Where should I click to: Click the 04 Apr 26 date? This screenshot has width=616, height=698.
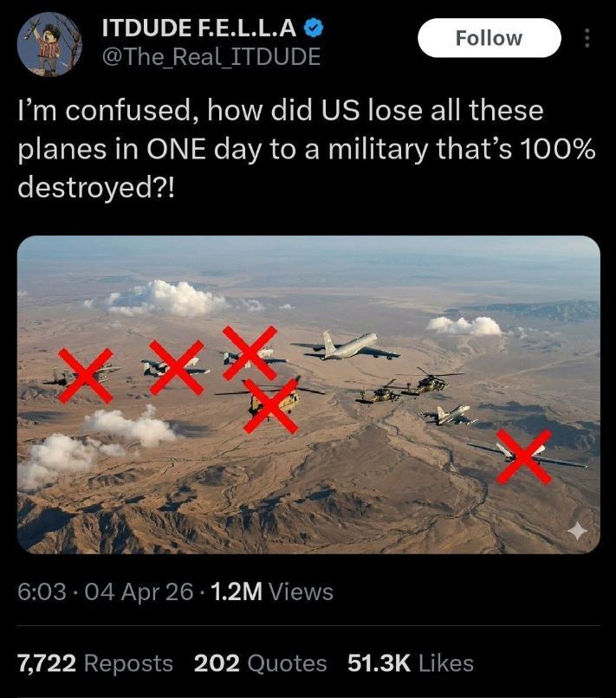point(139,592)
